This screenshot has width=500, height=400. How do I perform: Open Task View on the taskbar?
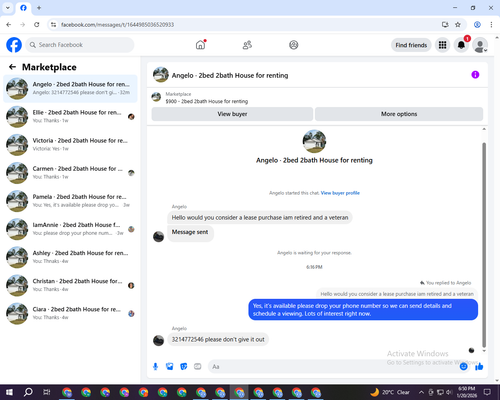[x=47, y=392]
